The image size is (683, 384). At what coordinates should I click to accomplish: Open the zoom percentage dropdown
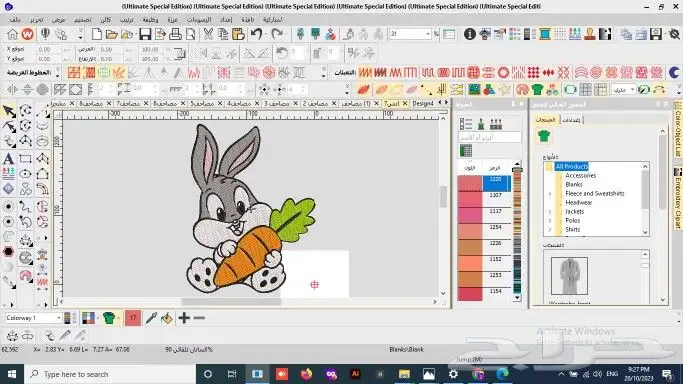click(x=428, y=34)
